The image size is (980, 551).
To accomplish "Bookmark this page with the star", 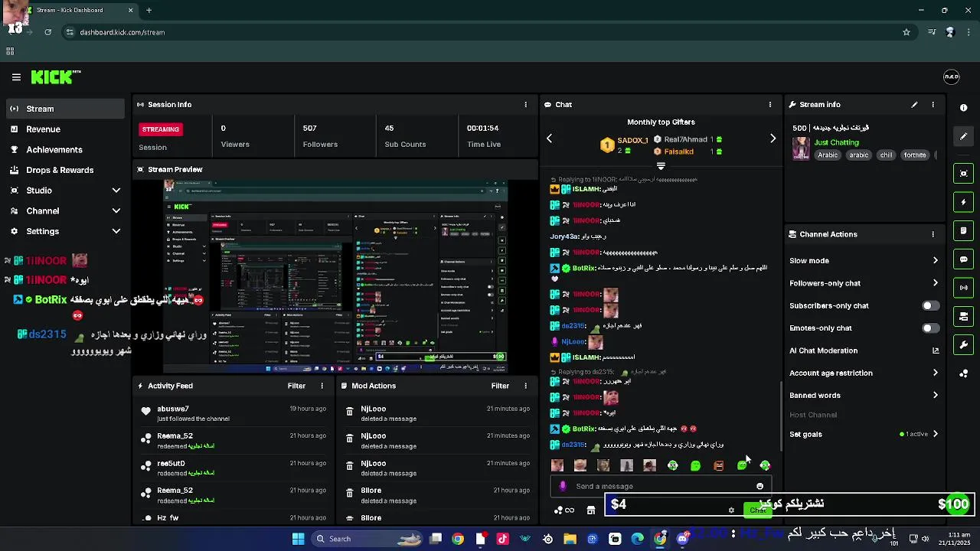I will click(x=906, y=32).
